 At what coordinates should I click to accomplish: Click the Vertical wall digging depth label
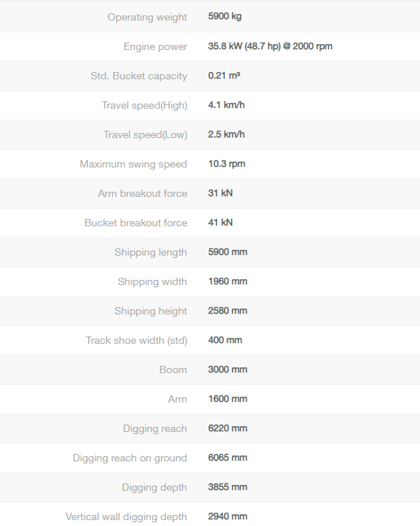tap(126, 517)
